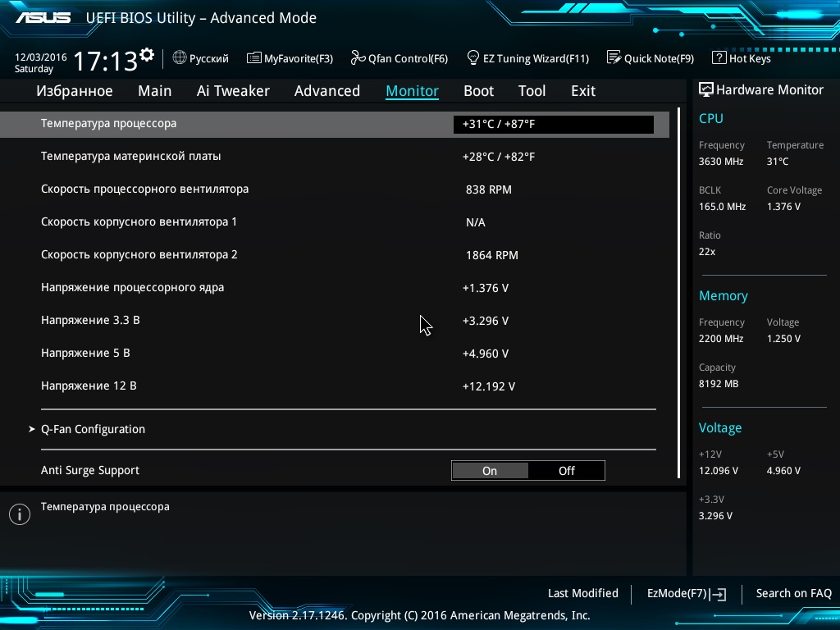The image size is (840, 630).
Task: Select Скорость корпусного вентилятора 2 row
Action: point(335,254)
